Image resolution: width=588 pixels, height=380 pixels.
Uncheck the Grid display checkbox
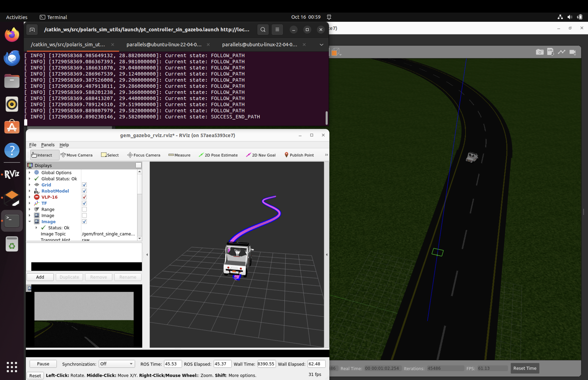(x=84, y=185)
